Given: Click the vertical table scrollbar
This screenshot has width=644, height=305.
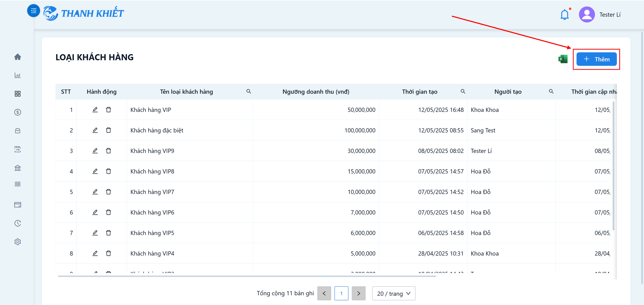Looking at the screenshot, I should [613, 166].
